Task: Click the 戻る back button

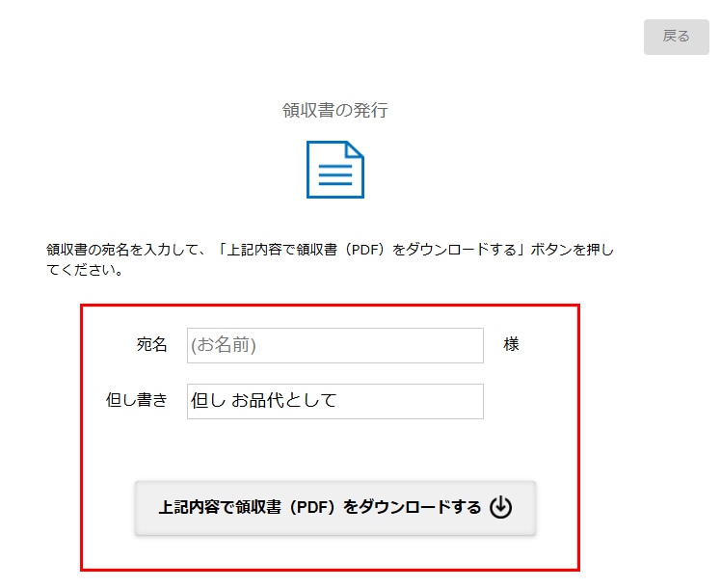Action: pos(676,37)
